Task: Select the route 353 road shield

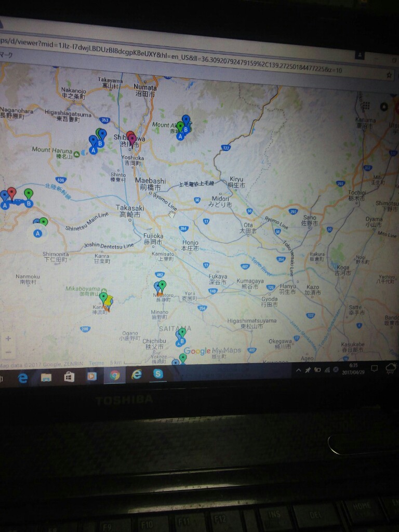Action: 105,120
